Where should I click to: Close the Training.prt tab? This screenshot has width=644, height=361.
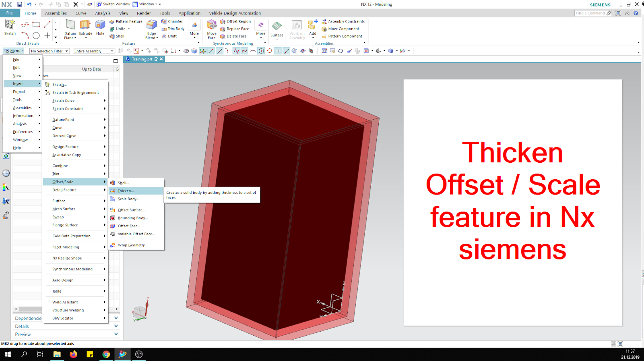(x=161, y=59)
